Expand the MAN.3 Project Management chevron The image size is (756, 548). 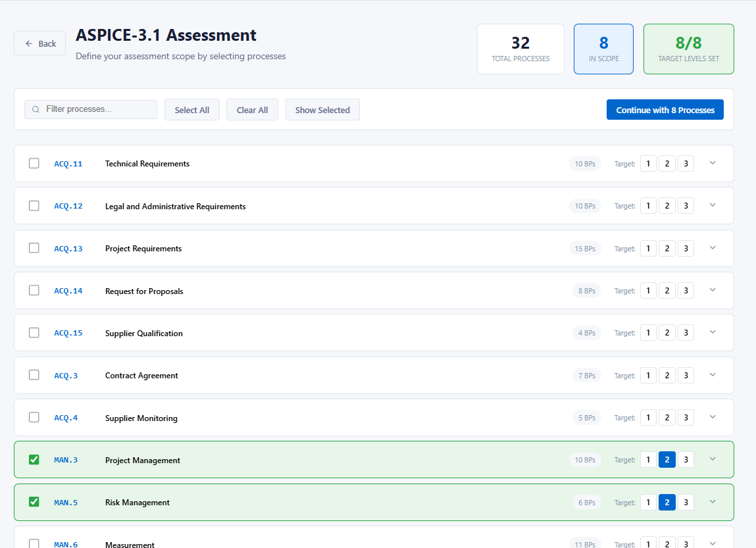pyautogui.click(x=713, y=459)
